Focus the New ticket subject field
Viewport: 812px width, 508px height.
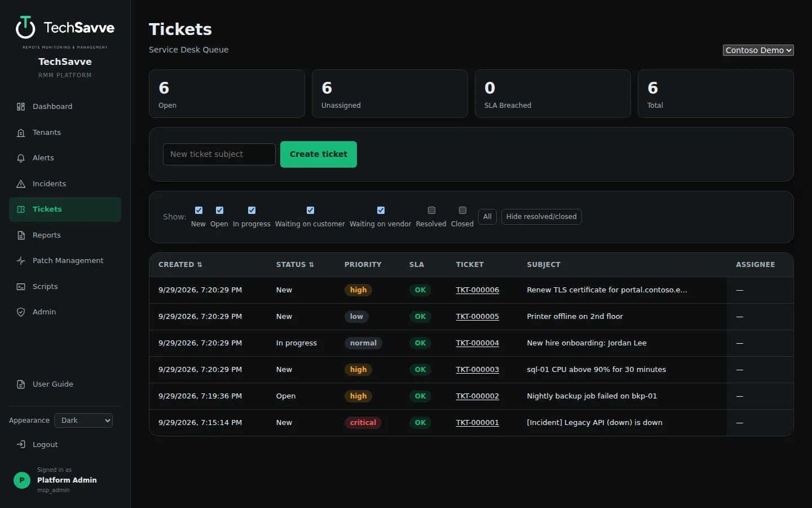(219, 154)
